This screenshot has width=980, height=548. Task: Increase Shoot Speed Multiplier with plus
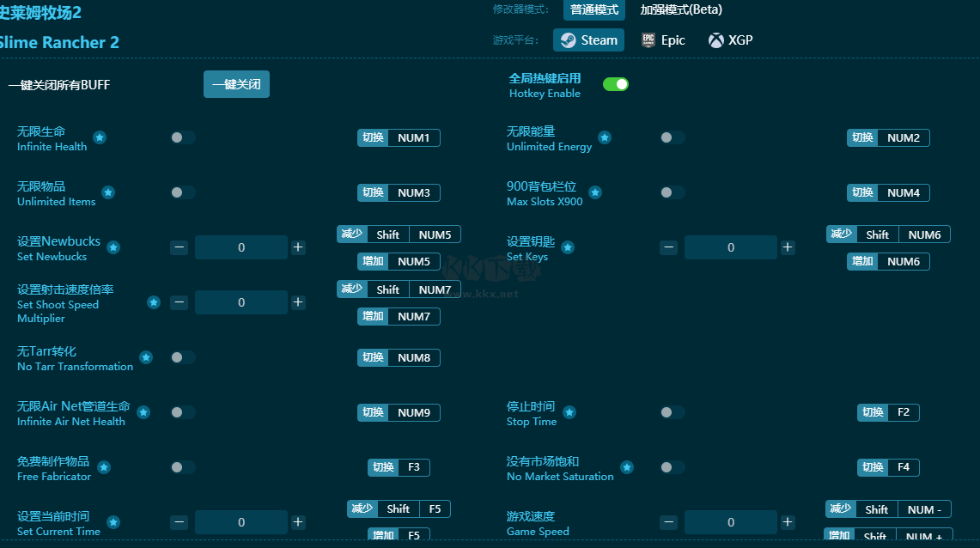pyautogui.click(x=298, y=302)
